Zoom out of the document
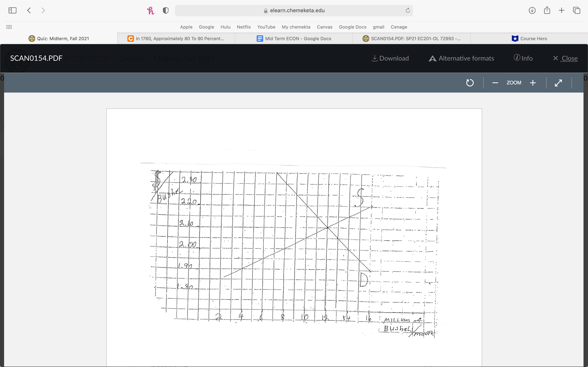Viewport: 588px width, 367px height. 495,83
